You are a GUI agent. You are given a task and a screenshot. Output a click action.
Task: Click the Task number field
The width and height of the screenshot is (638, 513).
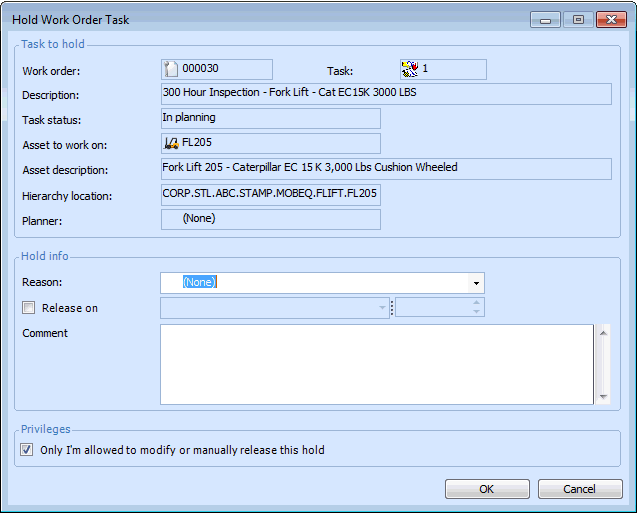click(x=443, y=69)
